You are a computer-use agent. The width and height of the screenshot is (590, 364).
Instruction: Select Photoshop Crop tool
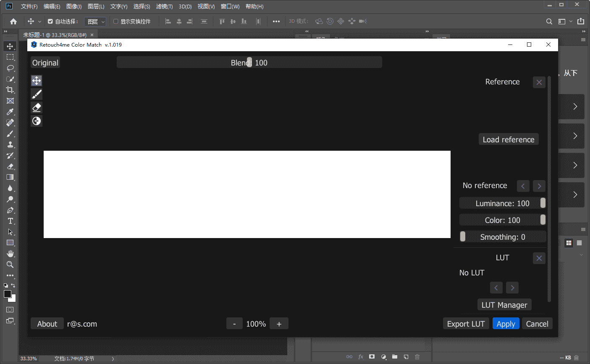tap(10, 90)
